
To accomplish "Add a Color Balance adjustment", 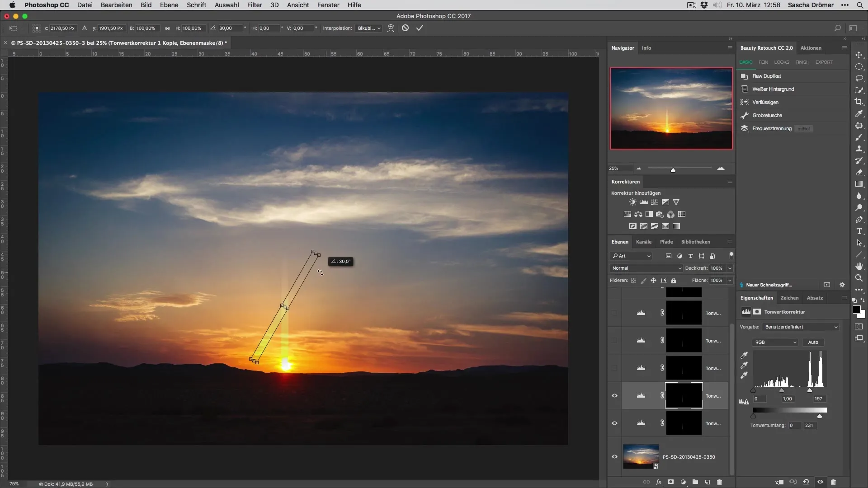I will tap(638, 214).
